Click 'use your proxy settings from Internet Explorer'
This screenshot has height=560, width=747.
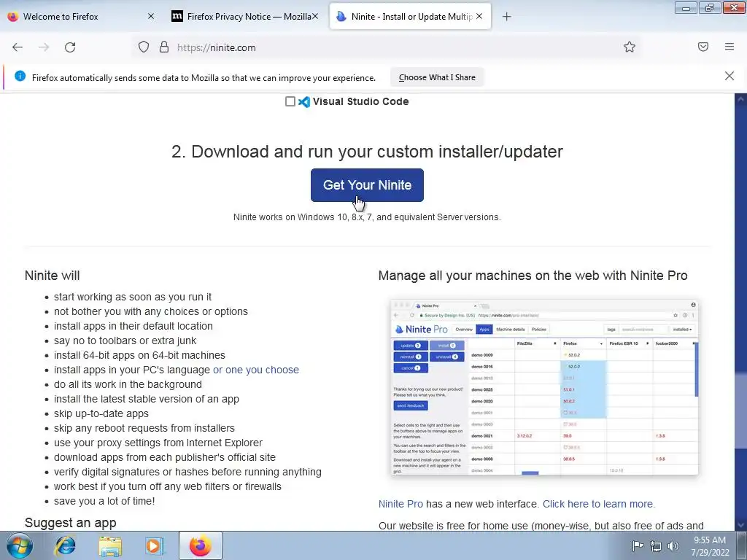[x=158, y=443]
